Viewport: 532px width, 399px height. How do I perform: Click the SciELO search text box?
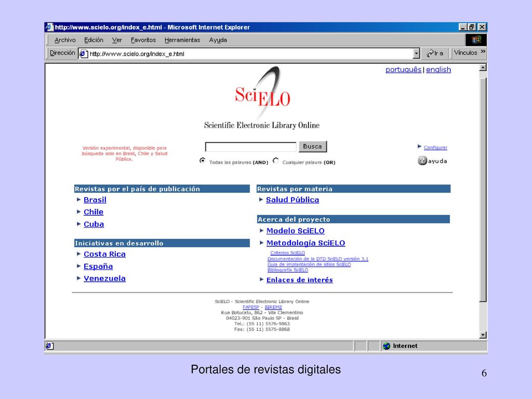click(251, 147)
